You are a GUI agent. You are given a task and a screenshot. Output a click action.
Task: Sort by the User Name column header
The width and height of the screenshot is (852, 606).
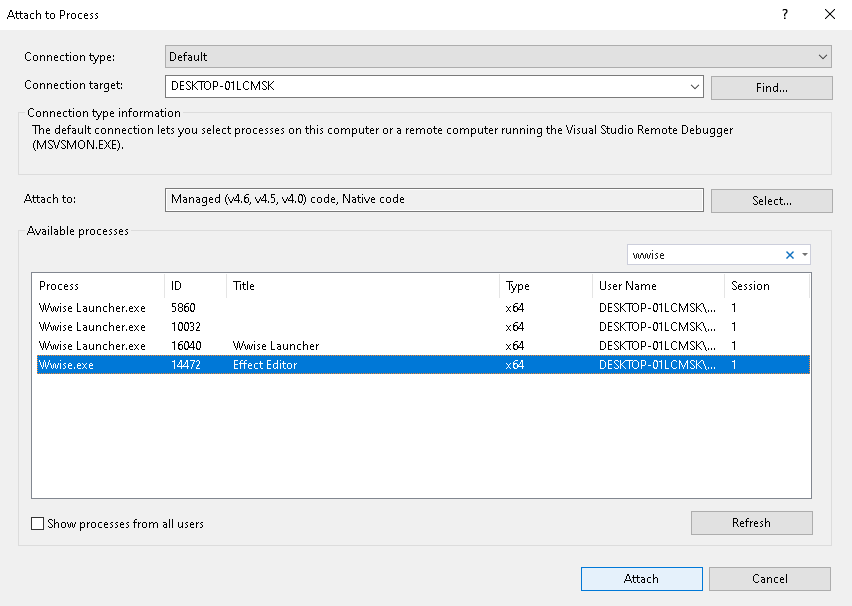point(659,286)
